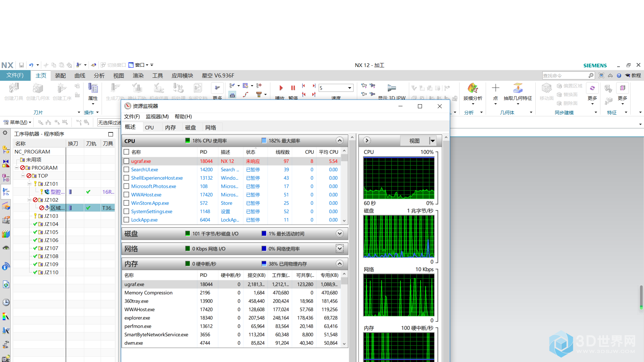Open the speed value dropdown
Viewport: 644px width, 362px height.
350,88
